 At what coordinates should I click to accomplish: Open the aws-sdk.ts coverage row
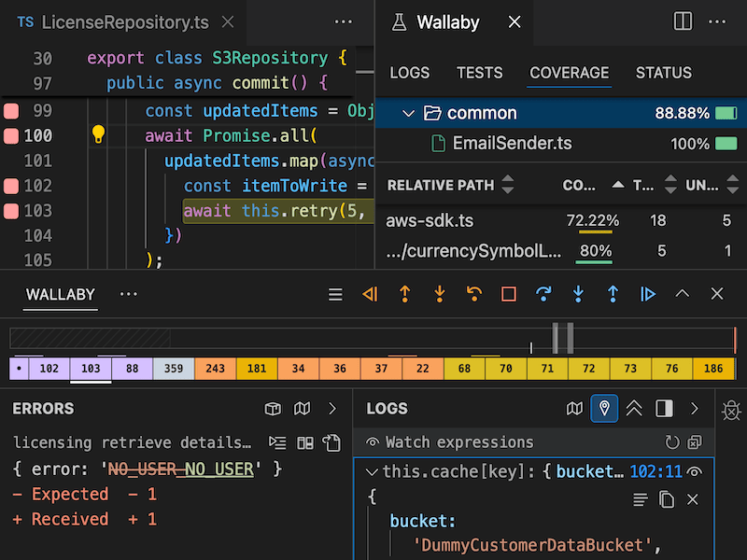point(561,221)
